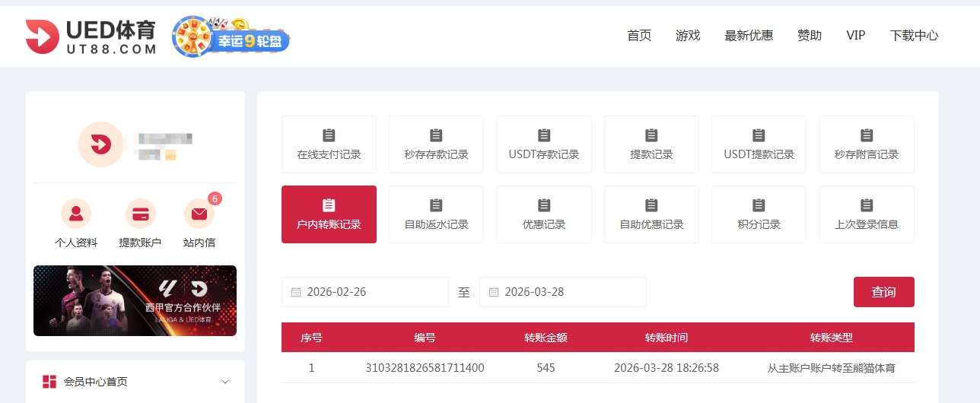The width and height of the screenshot is (980, 403).
Task: Click clipboard icon above 提款记录
Action: [651, 135]
